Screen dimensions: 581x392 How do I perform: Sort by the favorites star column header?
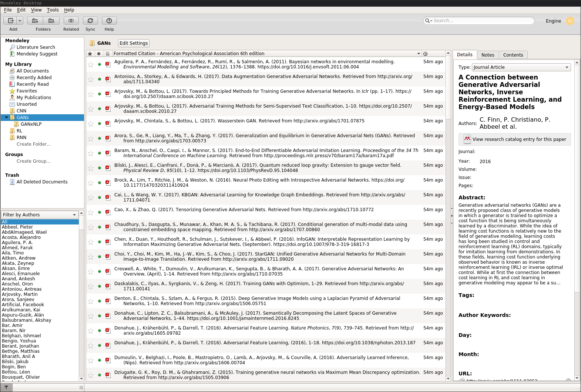coord(90,54)
